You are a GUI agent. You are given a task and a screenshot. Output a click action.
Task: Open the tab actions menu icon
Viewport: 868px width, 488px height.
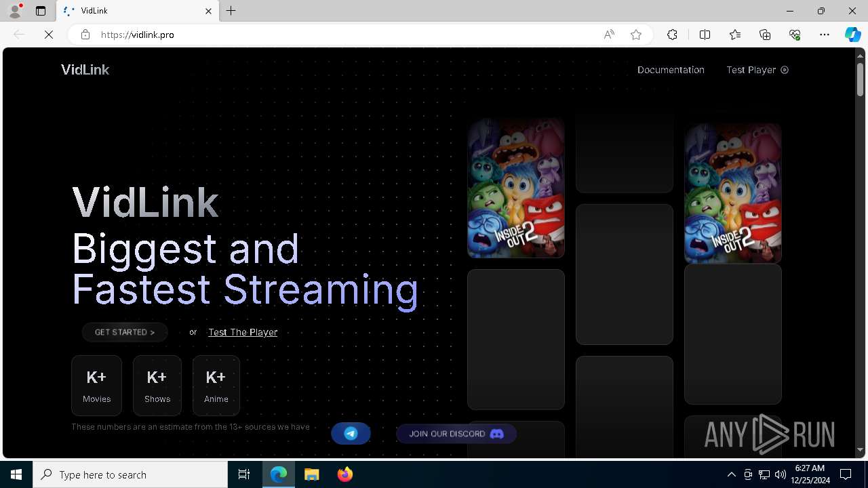point(41,11)
